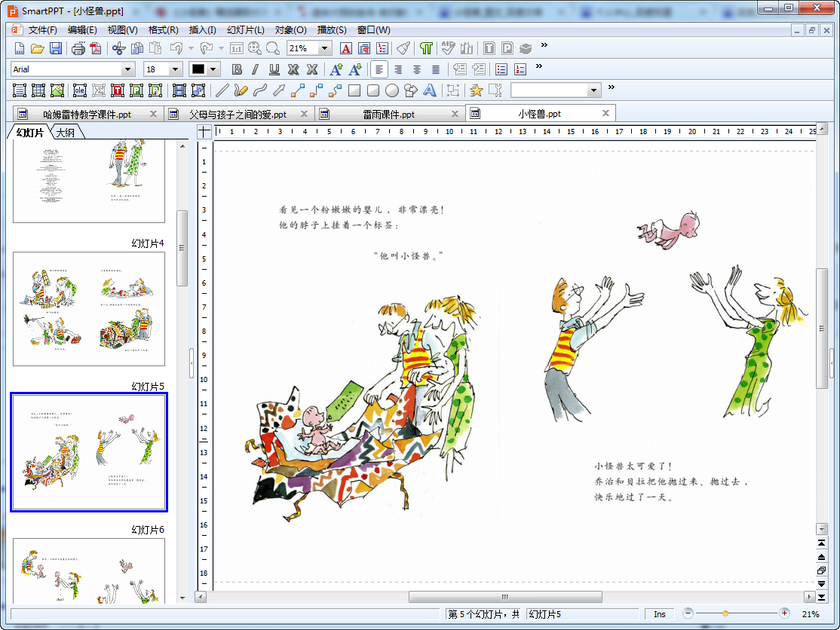This screenshot has height=630, width=840.
Task: Create a new presentation document
Action: tap(20, 49)
